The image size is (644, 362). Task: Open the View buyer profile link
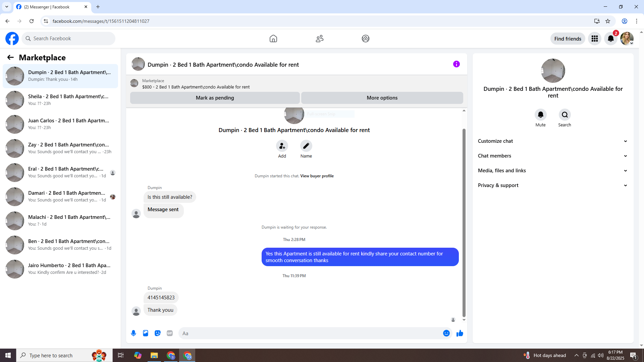tap(317, 176)
